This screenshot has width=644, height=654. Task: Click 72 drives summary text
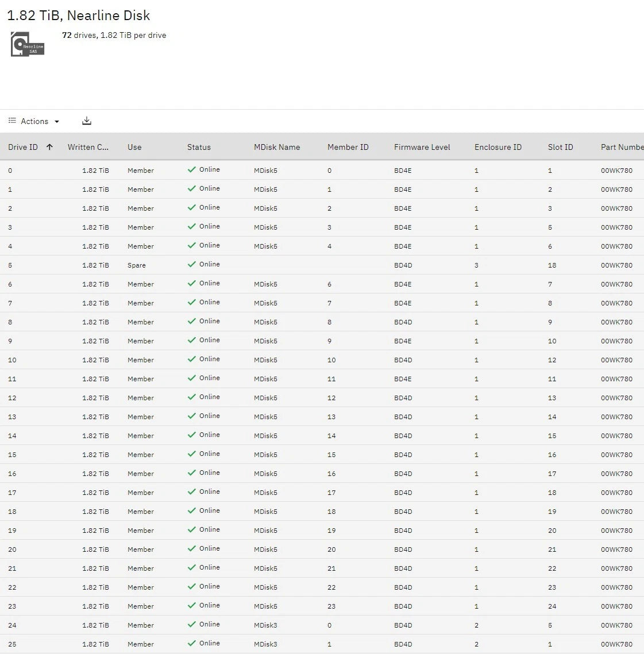(114, 36)
